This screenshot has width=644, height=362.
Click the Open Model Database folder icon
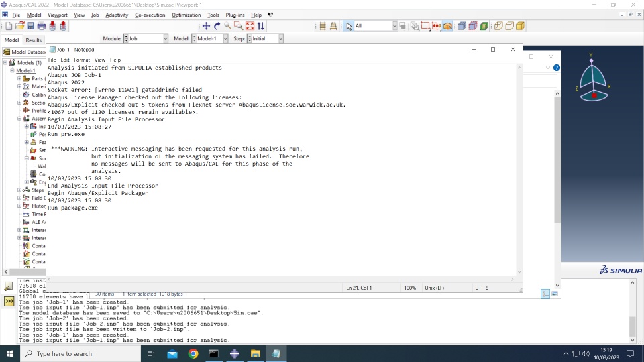click(19, 26)
